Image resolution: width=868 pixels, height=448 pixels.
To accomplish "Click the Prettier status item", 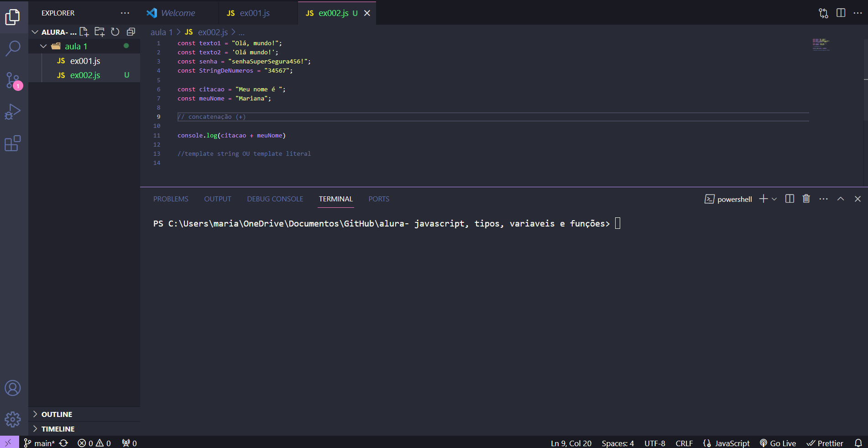I will tap(825, 443).
